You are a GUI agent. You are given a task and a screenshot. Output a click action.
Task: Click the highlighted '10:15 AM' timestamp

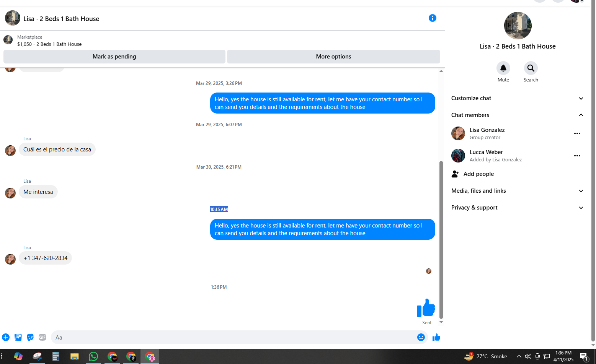point(219,209)
